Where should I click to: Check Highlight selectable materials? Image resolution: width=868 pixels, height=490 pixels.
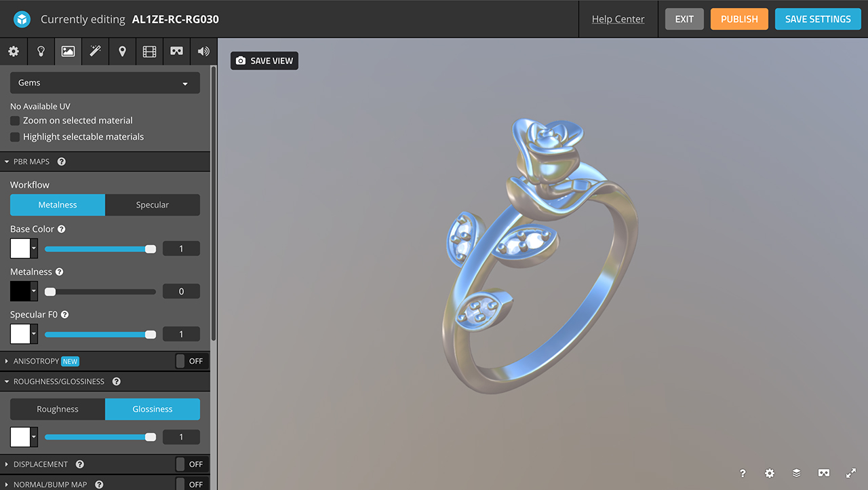(x=15, y=137)
